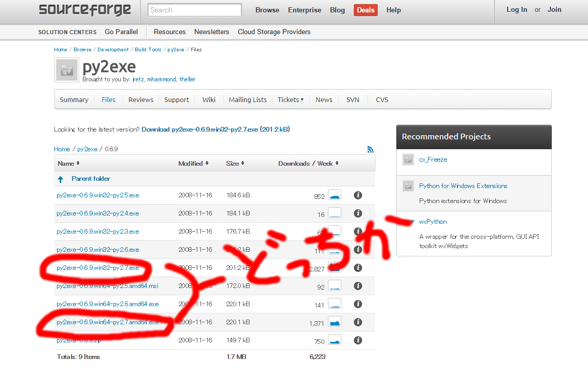Screen dimensions: 588x374
Task: Open the Parent folder link
Action: point(91,179)
